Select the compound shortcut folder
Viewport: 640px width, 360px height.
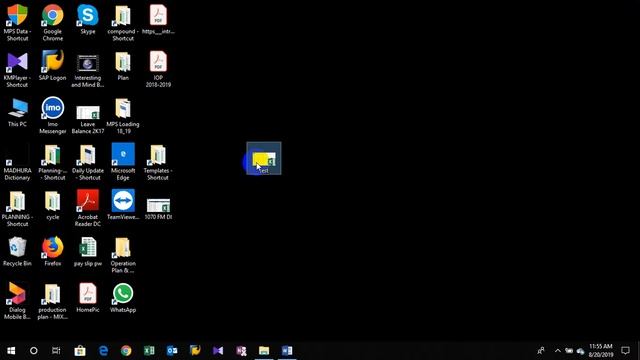(x=123, y=23)
